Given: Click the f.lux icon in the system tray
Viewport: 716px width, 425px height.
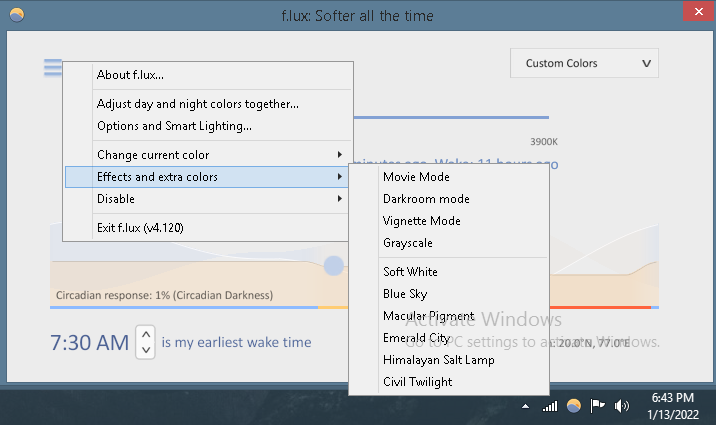Looking at the screenshot, I should [574, 405].
